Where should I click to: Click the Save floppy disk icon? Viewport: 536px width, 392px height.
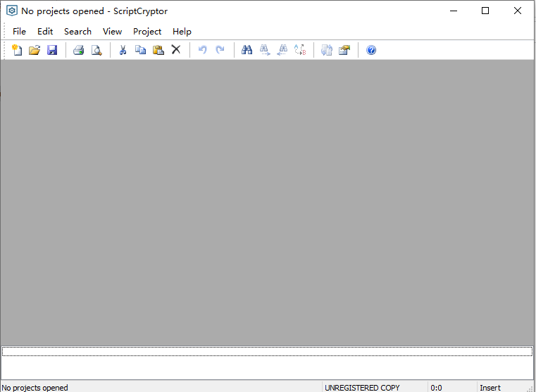click(x=52, y=50)
